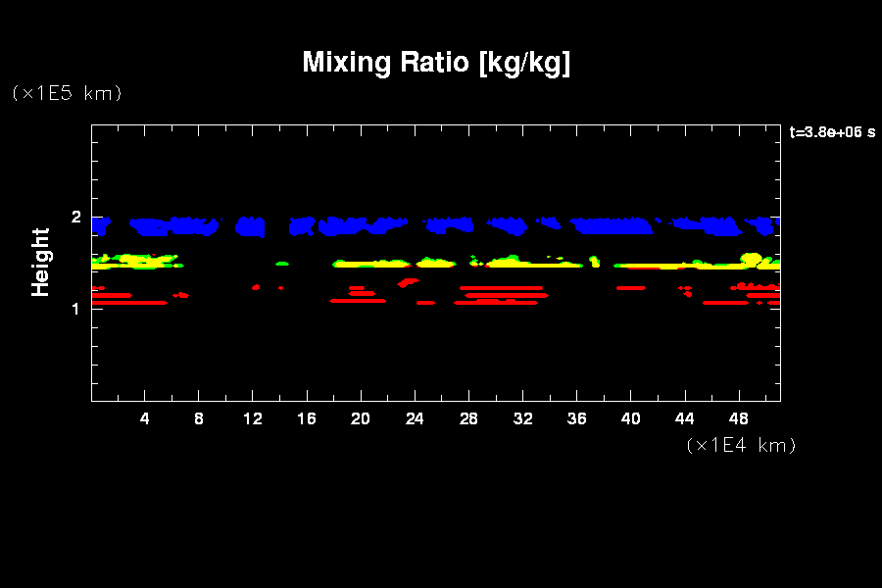
Task: Click x-axis tick label '36'
Action: click(576, 418)
